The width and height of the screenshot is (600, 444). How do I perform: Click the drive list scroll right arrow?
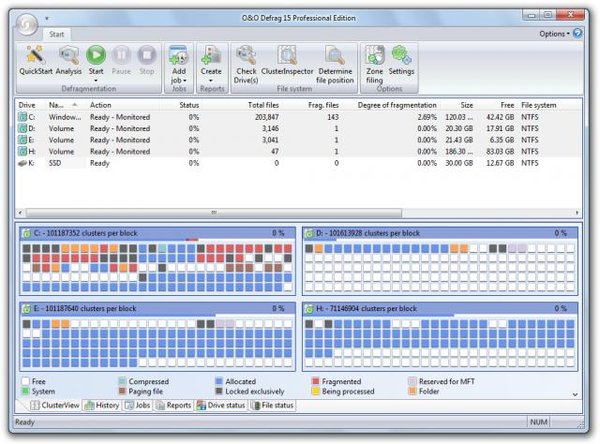coord(577,212)
